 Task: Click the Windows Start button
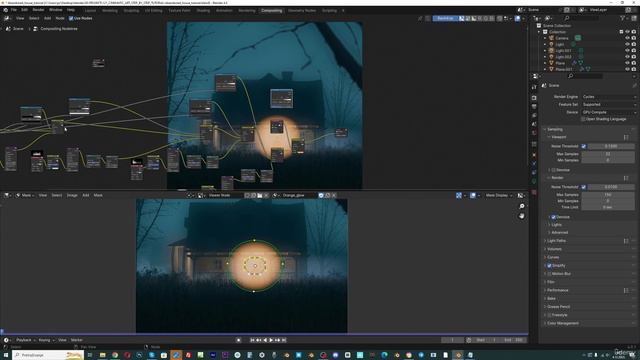click(5, 355)
